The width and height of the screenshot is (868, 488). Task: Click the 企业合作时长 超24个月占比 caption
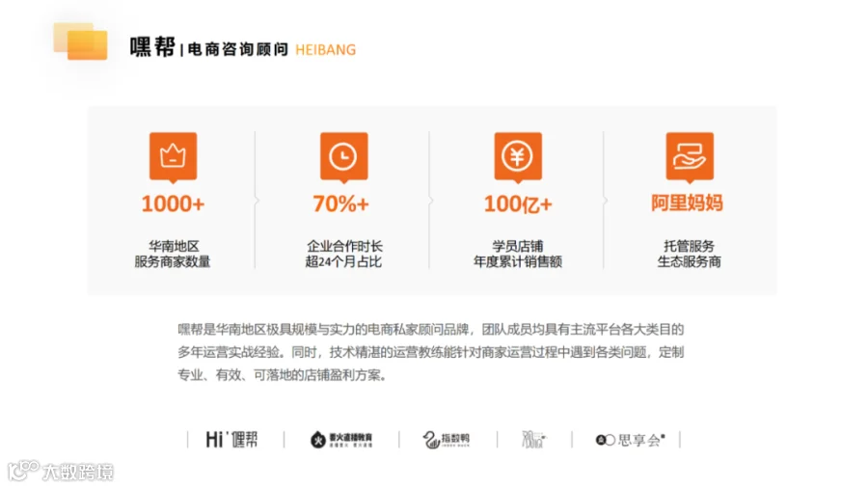click(343, 254)
